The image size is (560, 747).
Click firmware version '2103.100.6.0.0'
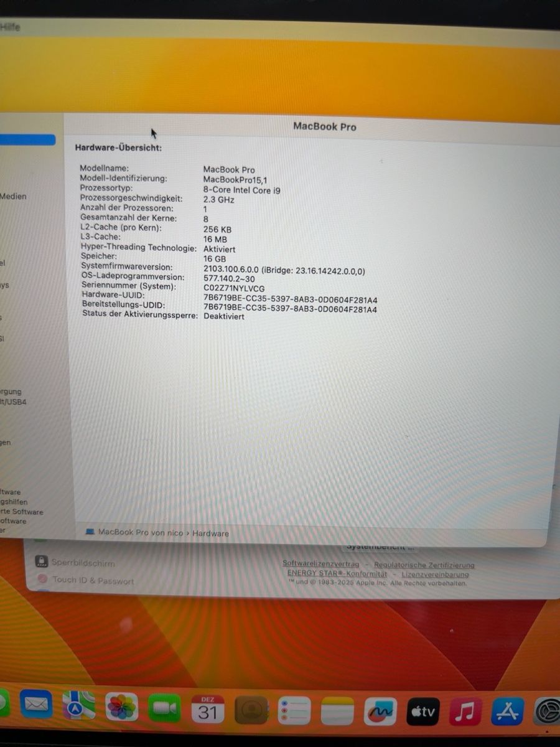coord(230,269)
